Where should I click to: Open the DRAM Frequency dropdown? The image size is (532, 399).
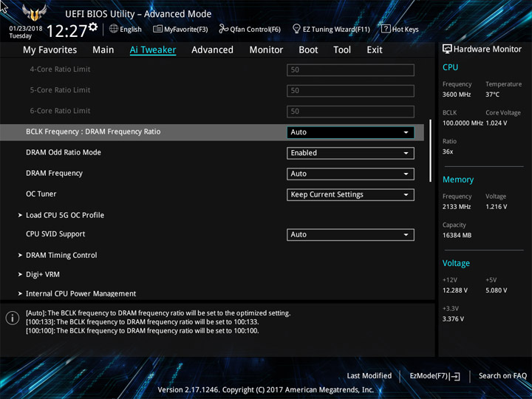350,174
